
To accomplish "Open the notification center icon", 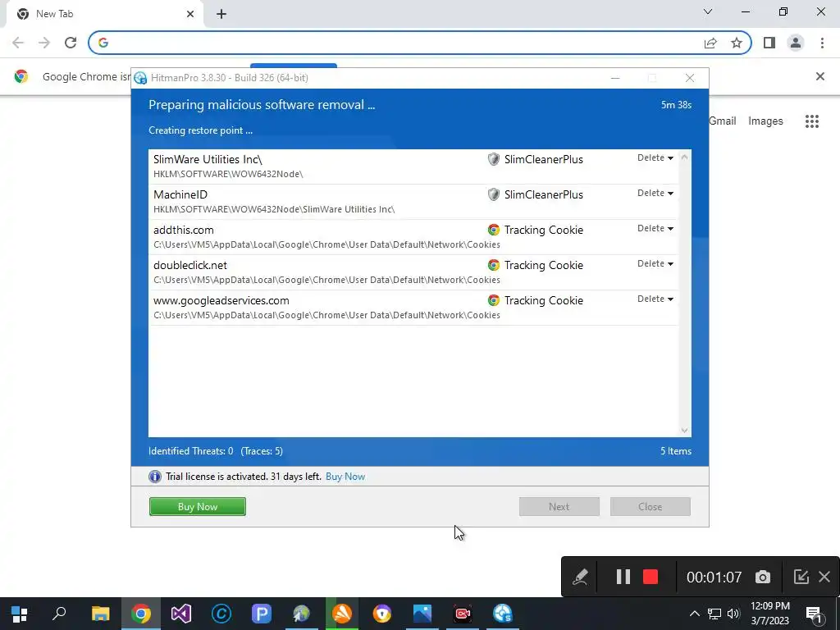I will (x=814, y=614).
